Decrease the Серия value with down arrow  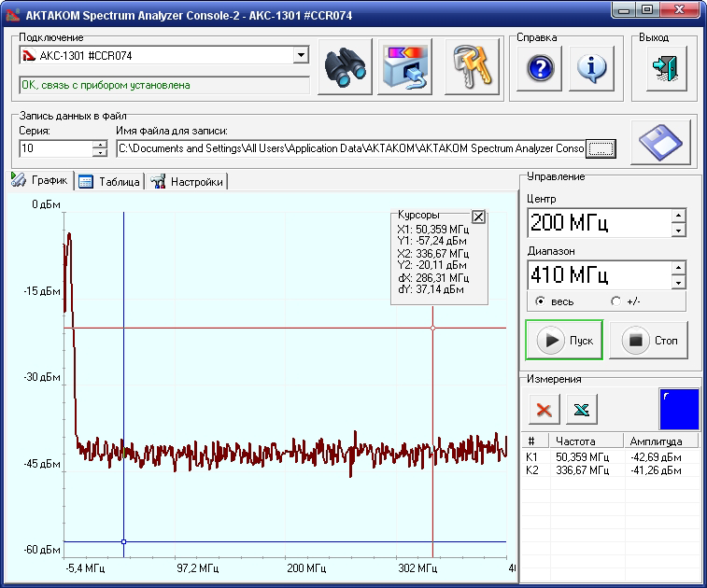click(x=100, y=152)
